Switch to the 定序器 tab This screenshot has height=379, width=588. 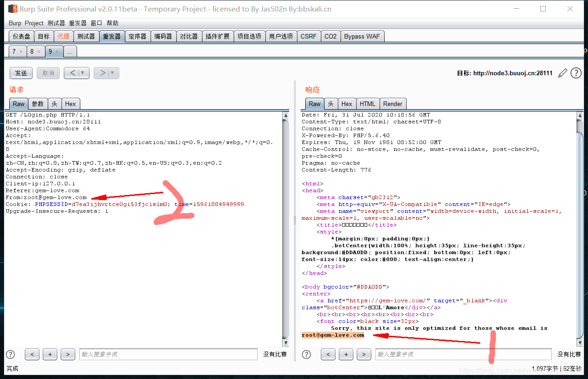pos(138,36)
